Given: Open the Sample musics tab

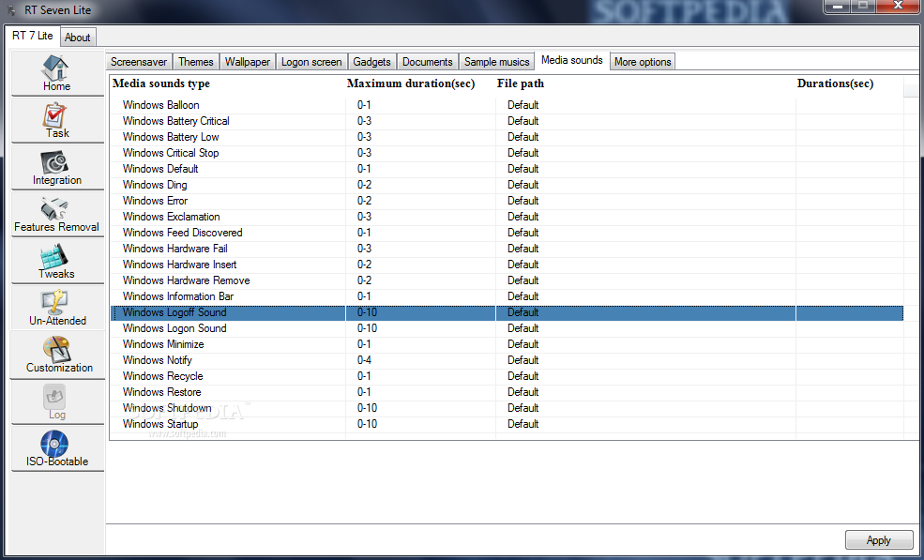Looking at the screenshot, I should (x=497, y=61).
